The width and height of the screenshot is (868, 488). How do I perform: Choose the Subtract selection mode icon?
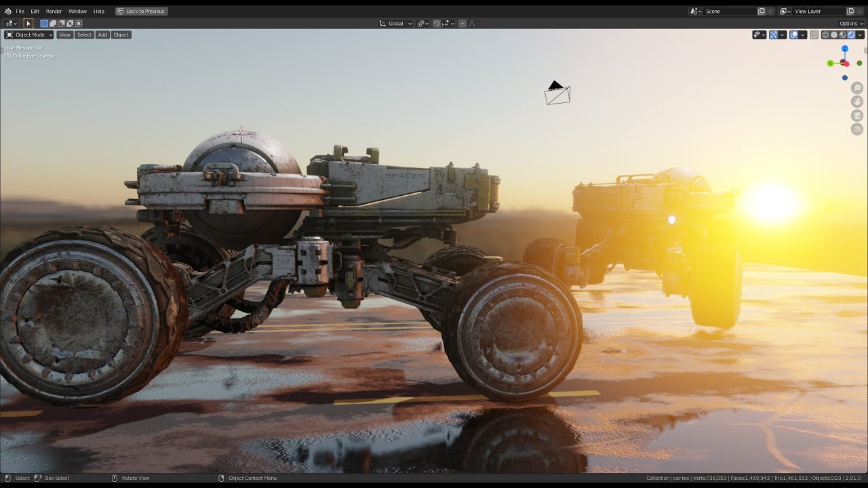point(61,23)
